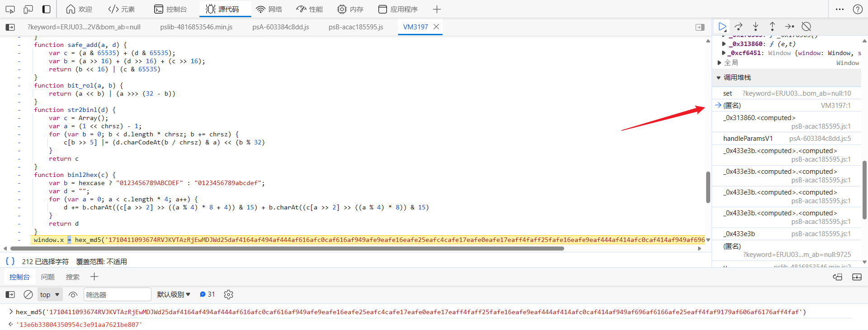
Task: Click the Step button
Action: click(x=789, y=27)
